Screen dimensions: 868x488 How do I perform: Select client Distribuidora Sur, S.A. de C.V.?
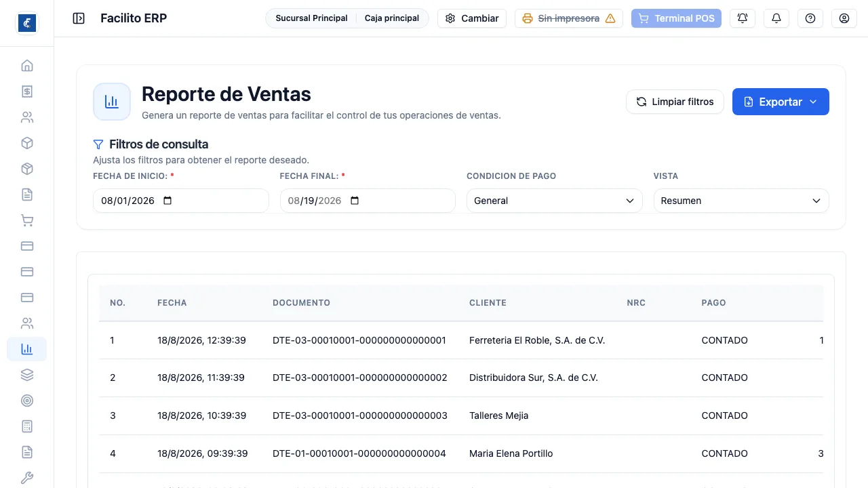[x=534, y=378]
